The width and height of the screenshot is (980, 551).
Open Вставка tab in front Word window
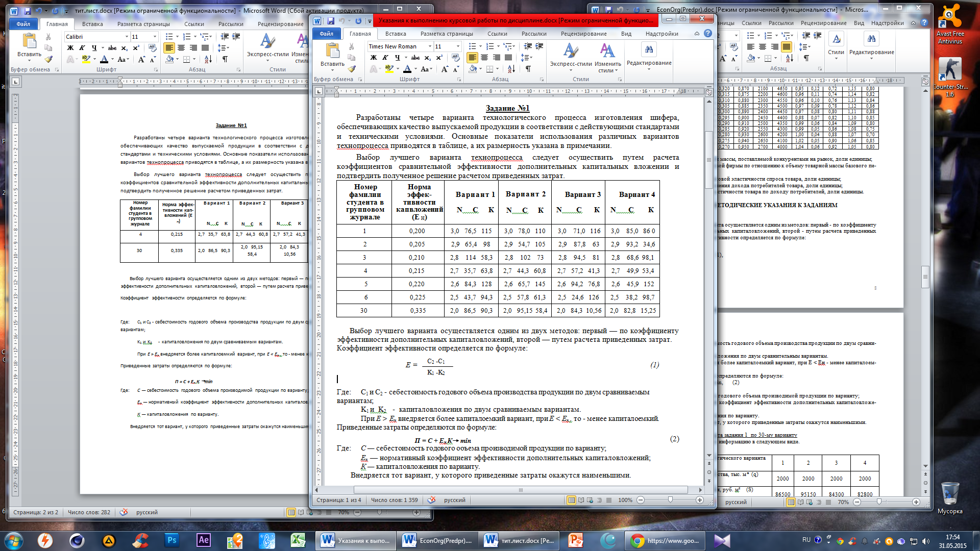[x=396, y=34]
